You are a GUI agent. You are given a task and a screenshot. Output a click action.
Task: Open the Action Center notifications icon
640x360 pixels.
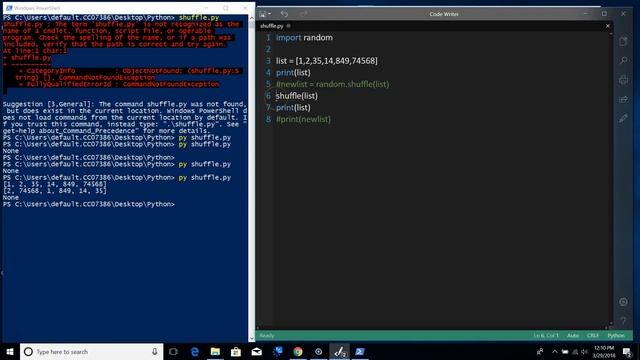pyautogui.click(x=627, y=351)
